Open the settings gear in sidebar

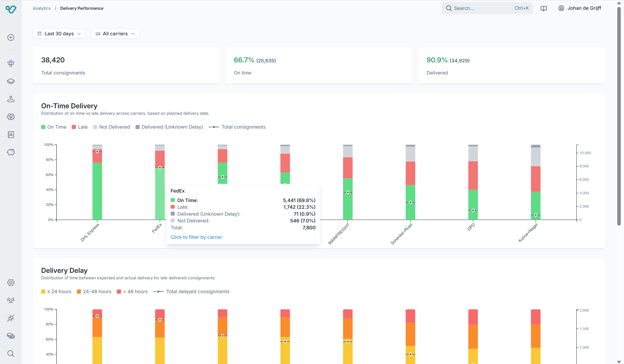[11, 282]
